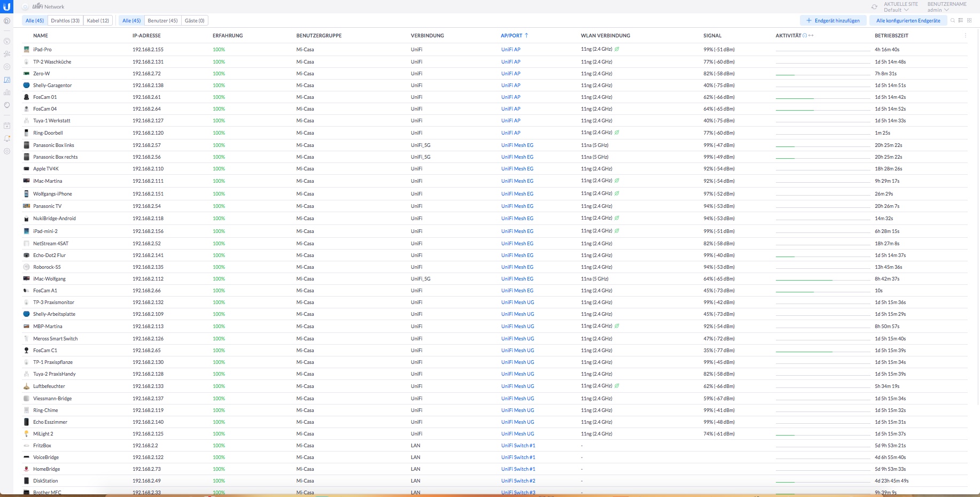Open the column options three-dot menu
The width and height of the screenshot is (980, 497).
[965, 36]
